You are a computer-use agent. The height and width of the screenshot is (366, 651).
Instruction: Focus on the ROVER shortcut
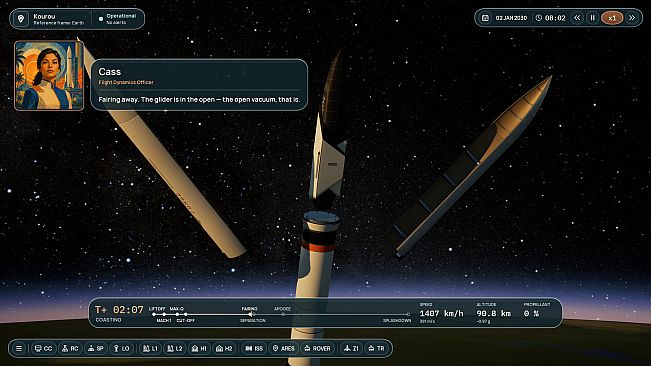(x=318, y=349)
